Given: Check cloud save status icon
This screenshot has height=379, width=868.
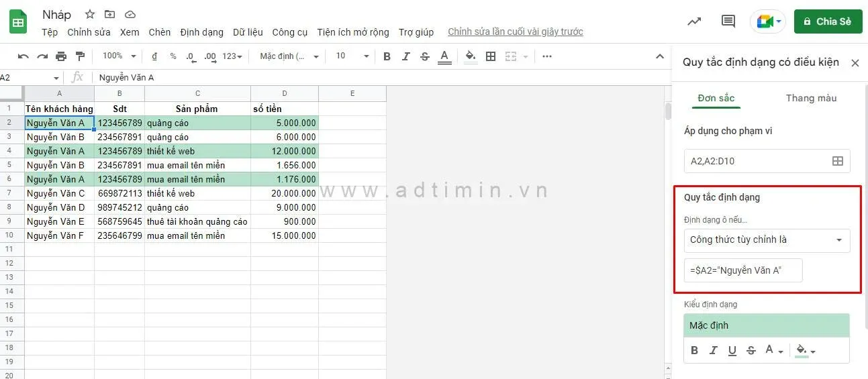Looking at the screenshot, I should click(130, 14).
